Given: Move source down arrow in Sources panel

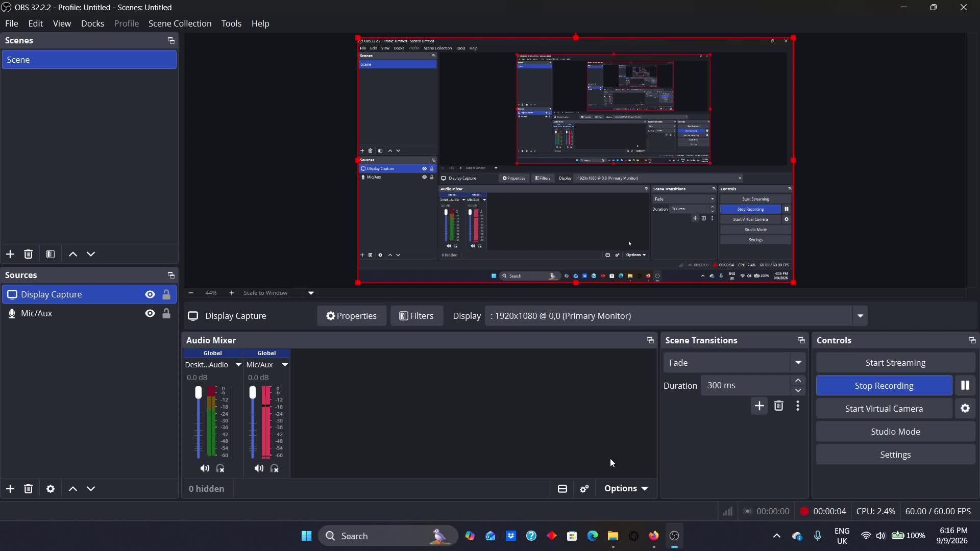Looking at the screenshot, I should click(91, 489).
